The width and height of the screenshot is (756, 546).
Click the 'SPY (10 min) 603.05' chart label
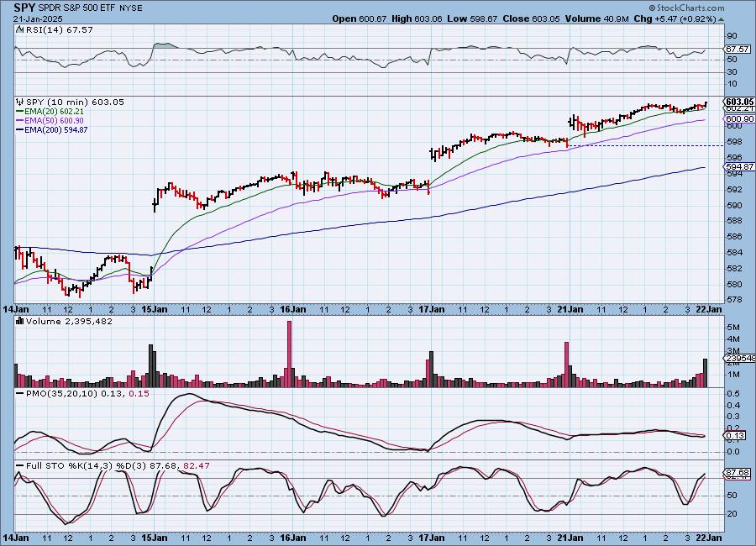point(75,102)
